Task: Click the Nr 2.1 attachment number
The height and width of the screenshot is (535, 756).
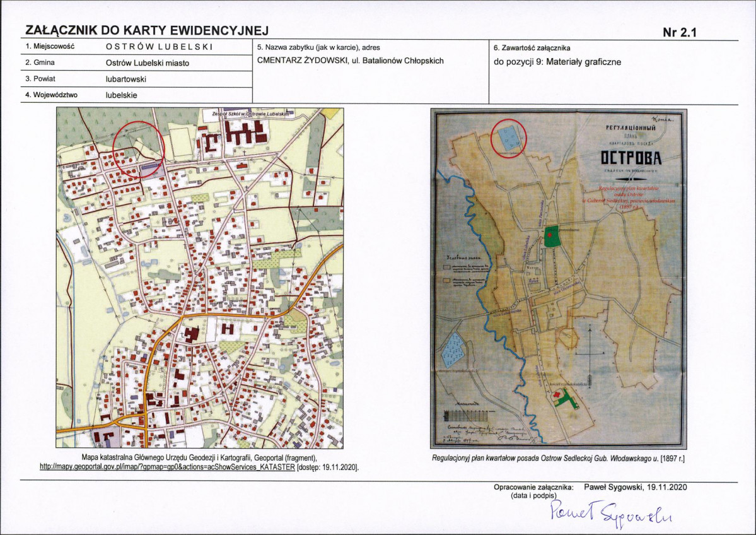Action: coord(679,32)
